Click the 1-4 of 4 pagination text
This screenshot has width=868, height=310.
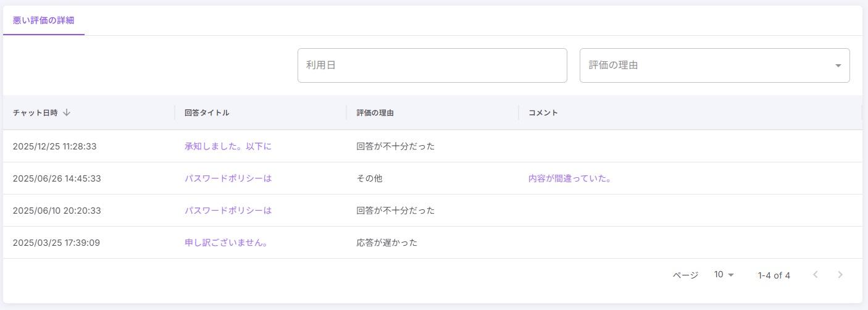(x=774, y=275)
